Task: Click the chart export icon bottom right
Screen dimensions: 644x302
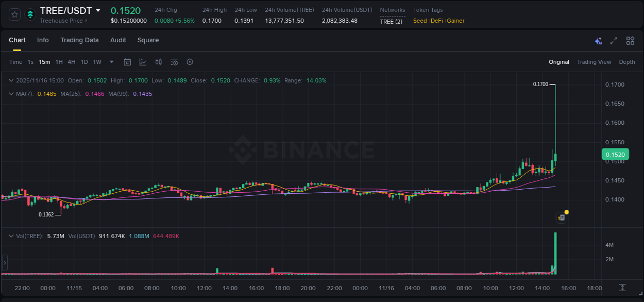Action: pos(621,288)
